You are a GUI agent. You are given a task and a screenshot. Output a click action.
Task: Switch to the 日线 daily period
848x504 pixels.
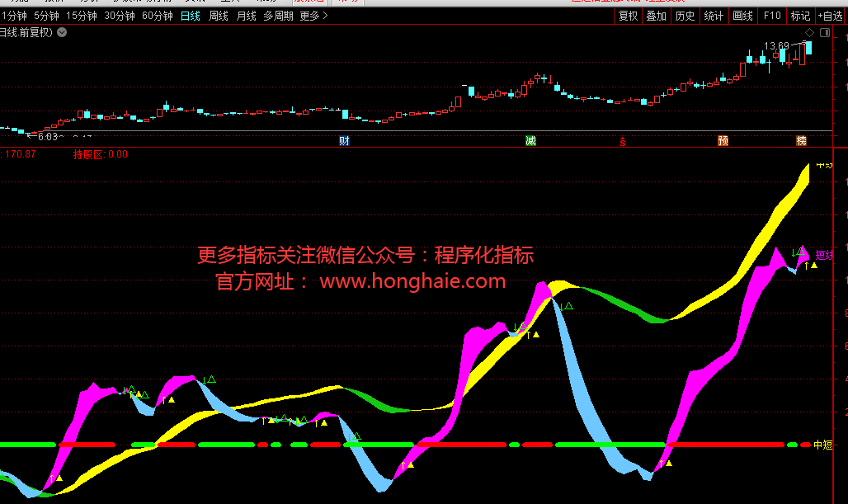[191, 16]
